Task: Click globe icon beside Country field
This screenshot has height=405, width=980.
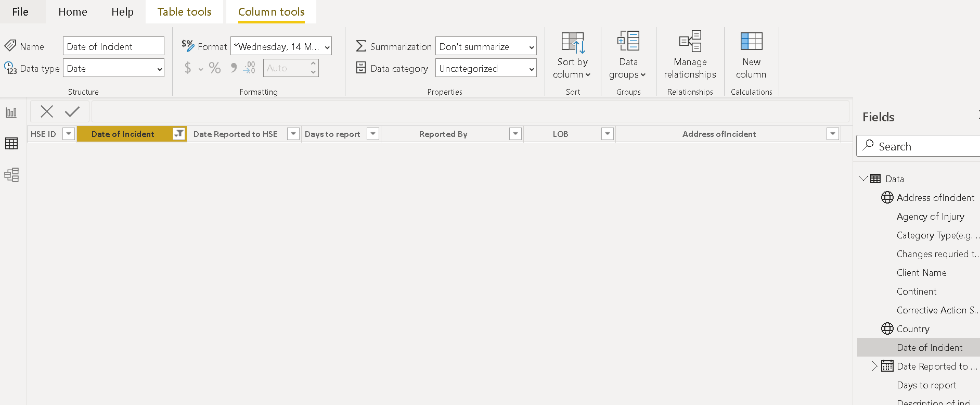Action: [x=887, y=328]
